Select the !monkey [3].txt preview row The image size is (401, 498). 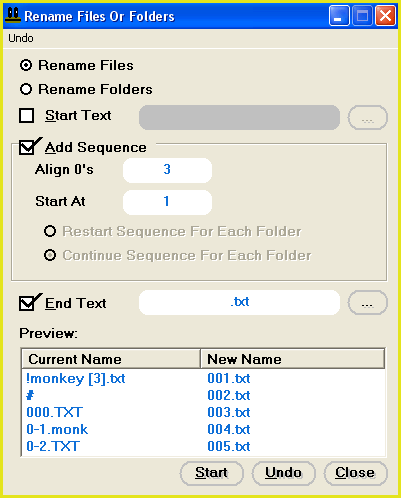point(203,378)
